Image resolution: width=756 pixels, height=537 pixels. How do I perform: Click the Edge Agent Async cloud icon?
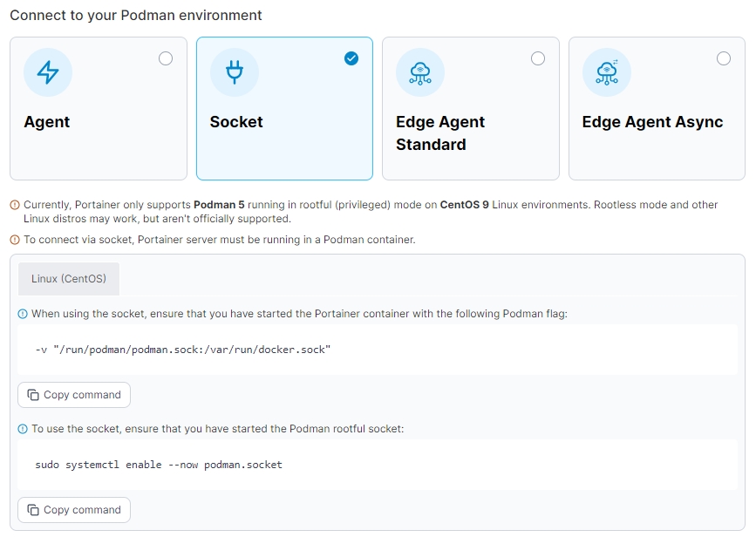pos(607,72)
